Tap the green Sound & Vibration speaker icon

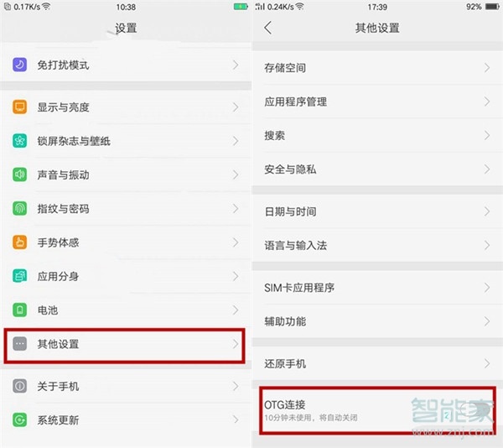tap(19, 175)
